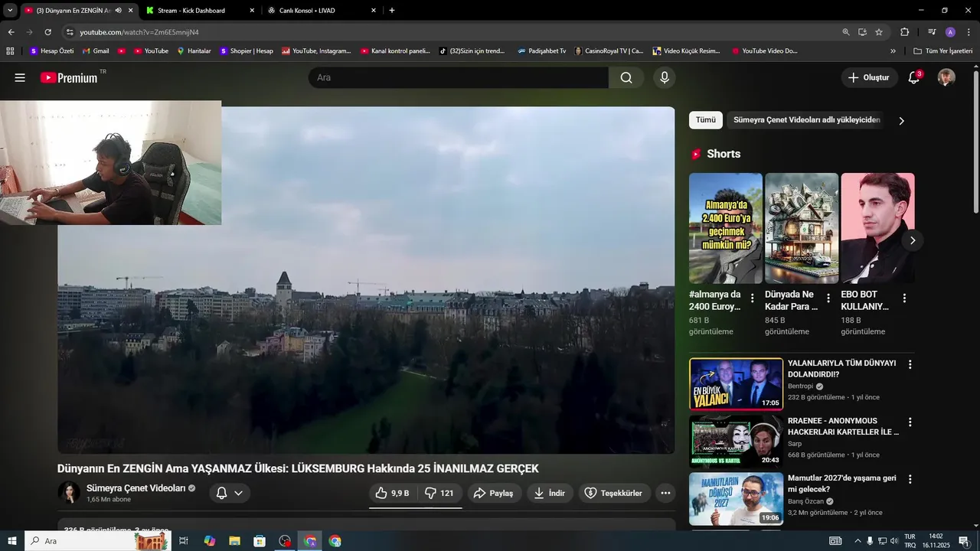This screenshot has height=551, width=980.
Task: Open 'Almanya'da 2.400 Euro'ya' short thumbnail
Action: 726,228
